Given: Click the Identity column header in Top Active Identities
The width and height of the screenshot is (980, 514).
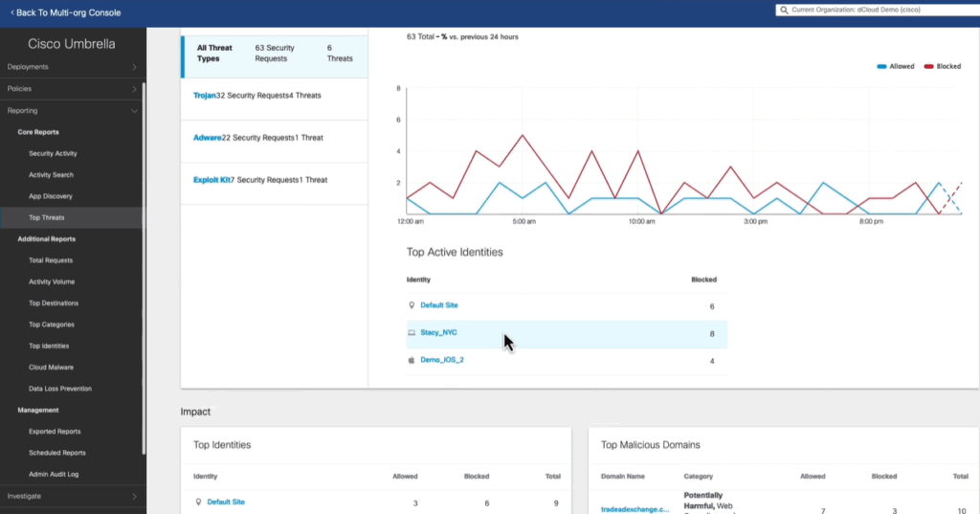Looking at the screenshot, I should click(x=418, y=279).
